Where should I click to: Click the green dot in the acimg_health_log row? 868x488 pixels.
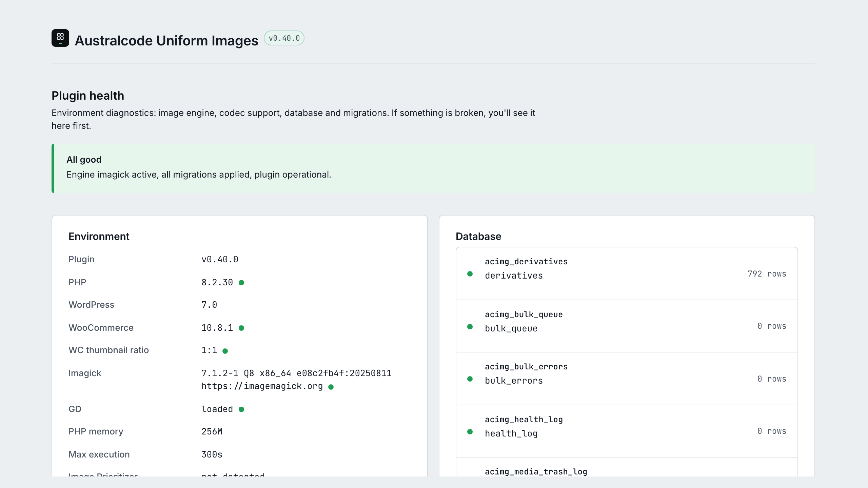(x=470, y=432)
